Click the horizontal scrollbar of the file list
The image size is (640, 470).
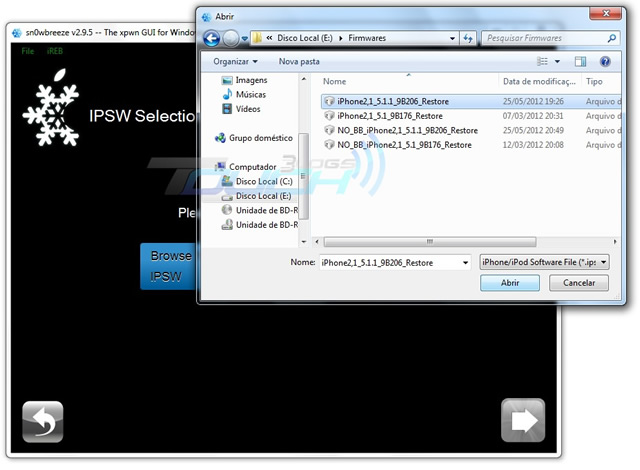point(430,242)
